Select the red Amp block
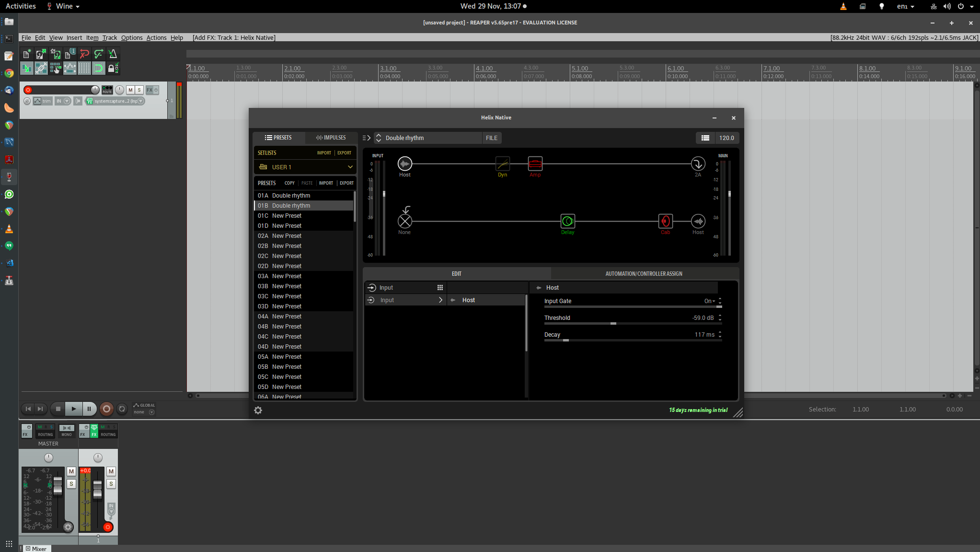 535,164
